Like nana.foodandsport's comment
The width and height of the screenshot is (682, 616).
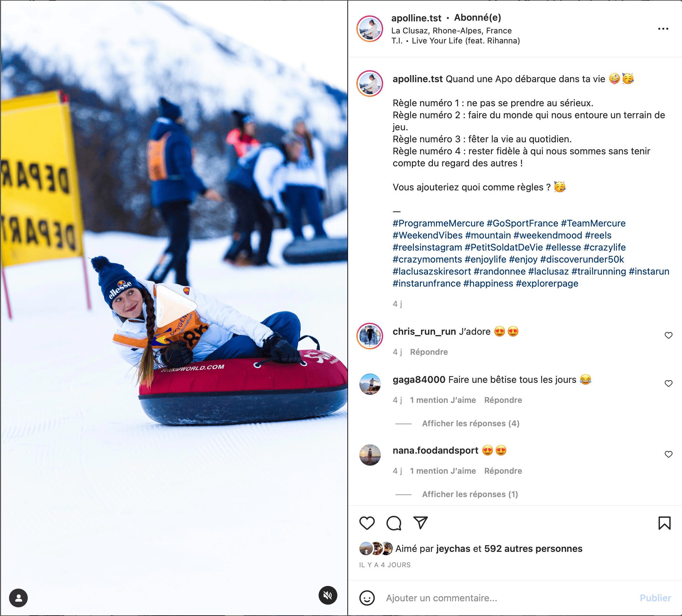point(669,454)
